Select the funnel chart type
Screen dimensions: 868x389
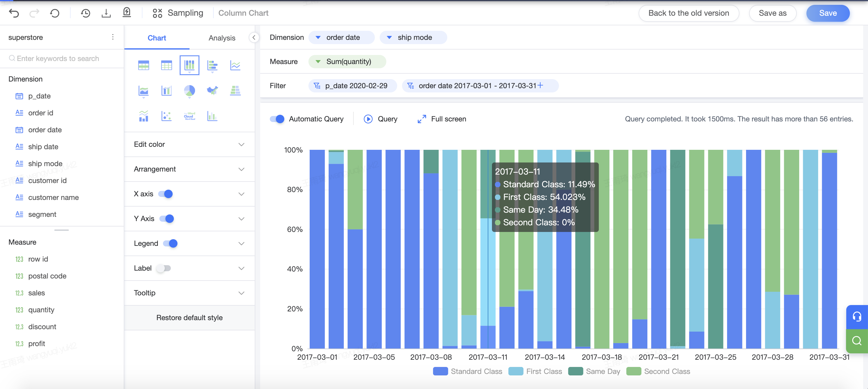(x=235, y=90)
